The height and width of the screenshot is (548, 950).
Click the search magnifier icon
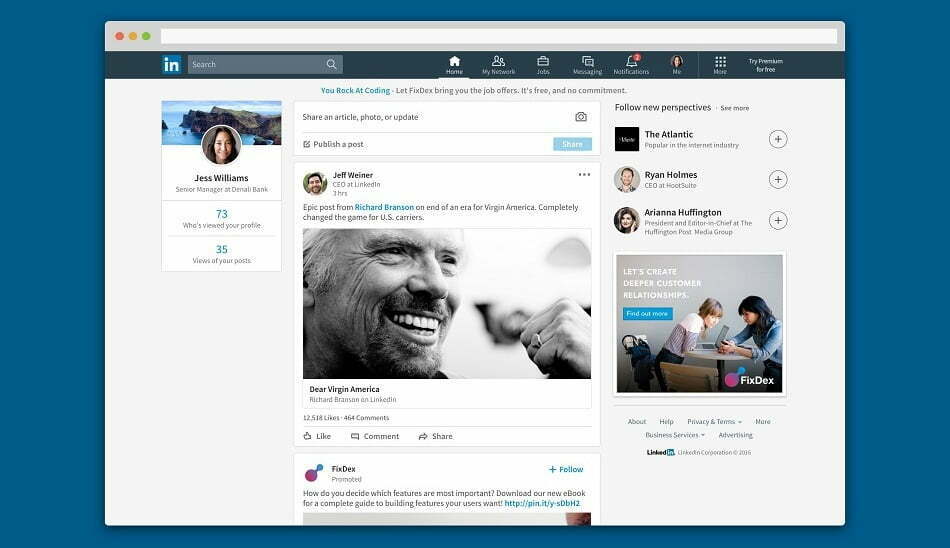[x=331, y=64]
